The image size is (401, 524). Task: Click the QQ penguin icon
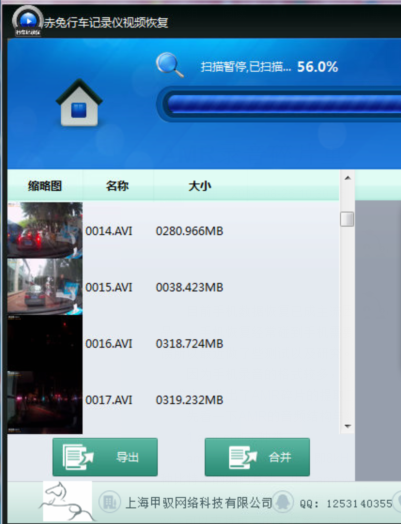click(x=283, y=502)
